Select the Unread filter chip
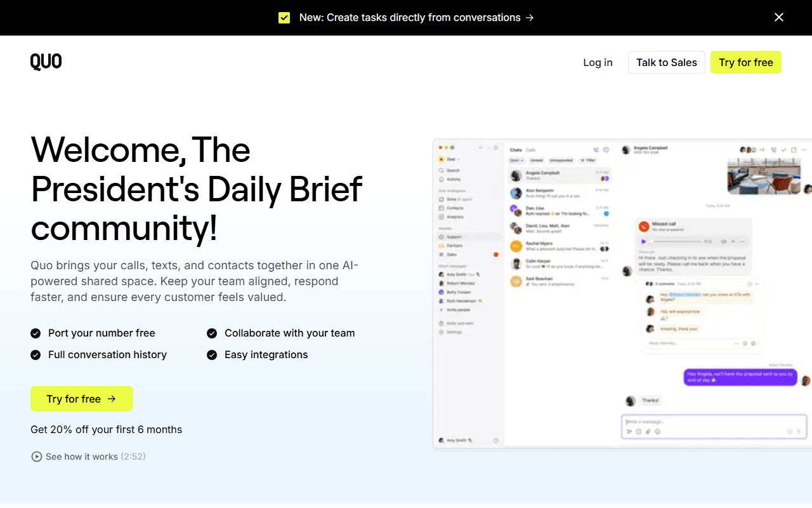This screenshot has width=812, height=508. [537, 161]
